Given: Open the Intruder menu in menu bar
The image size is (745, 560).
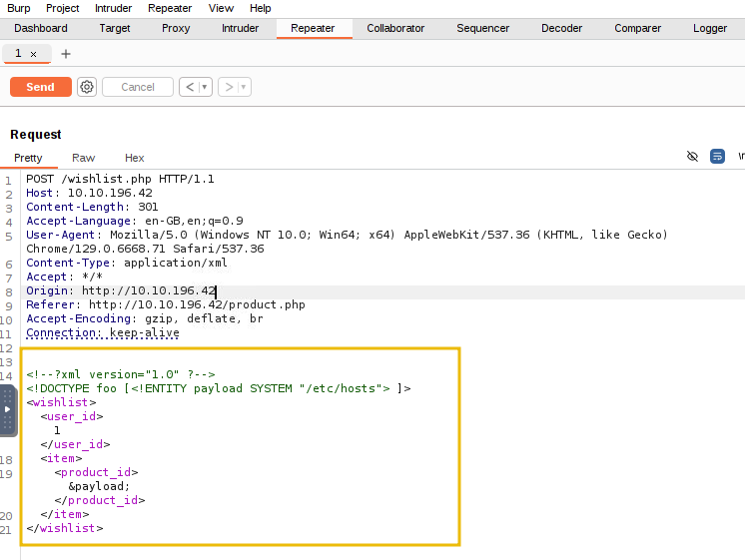Looking at the screenshot, I should 113,8.
